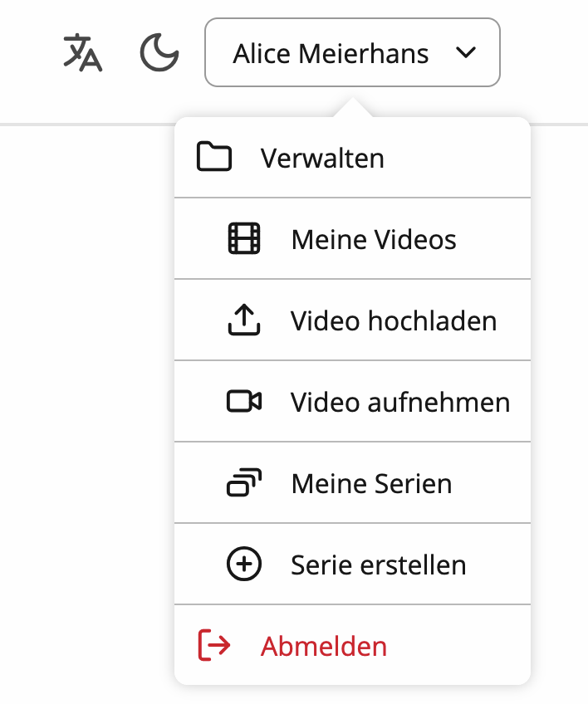Screen dimensions: 588x704
Task: Open the Verwalten menu entry
Action: point(322,158)
